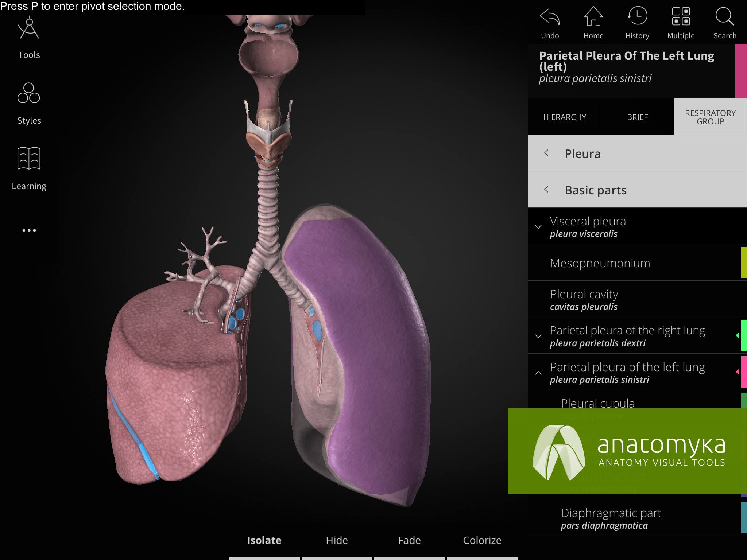Click the Basic parts breadcrumb label
The width and height of the screenshot is (747, 560).
coord(596,190)
